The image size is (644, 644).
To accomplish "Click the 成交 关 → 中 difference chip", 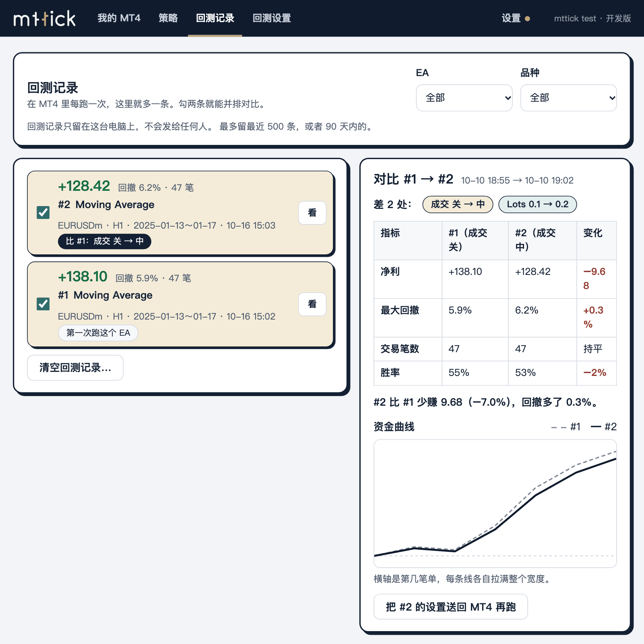I will [458, 204].
